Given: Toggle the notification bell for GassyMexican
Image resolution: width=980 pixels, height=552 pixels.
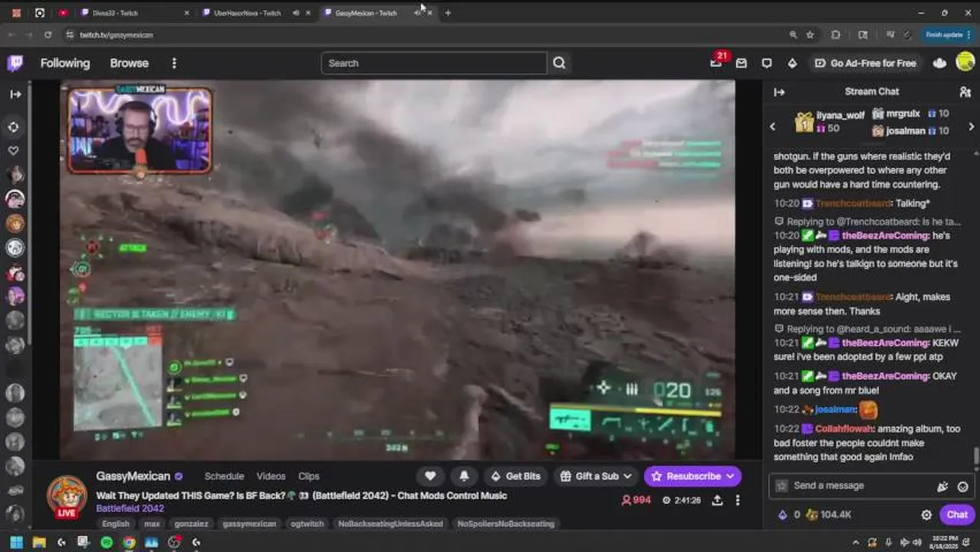Looking at the screenshot, I should [464, 476].
